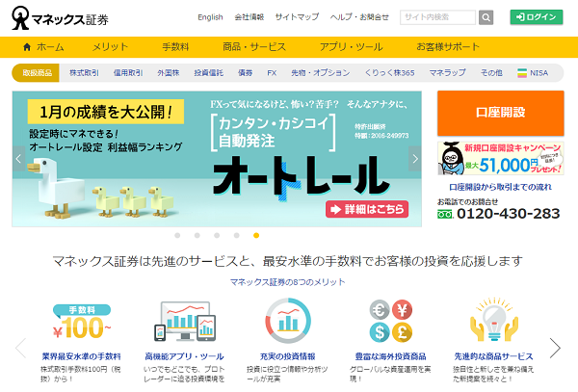The height and width of the screenshot is (392, 578).
Task: Open マネックス証券の8つのメリット link
Action: pyautogui.click(x=287, y=282)
